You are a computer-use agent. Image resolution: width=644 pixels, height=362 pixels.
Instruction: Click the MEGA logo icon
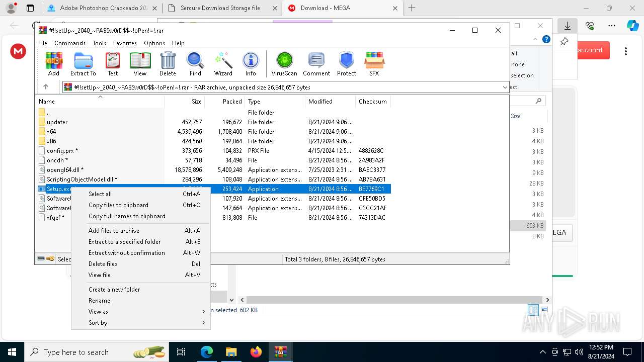click(x=18, y=51)
